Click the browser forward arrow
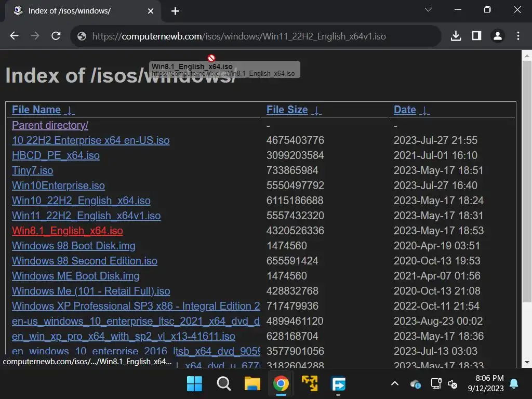Image resolution: width=532 pixels, height=399 pixels. (x=35, y=36)
